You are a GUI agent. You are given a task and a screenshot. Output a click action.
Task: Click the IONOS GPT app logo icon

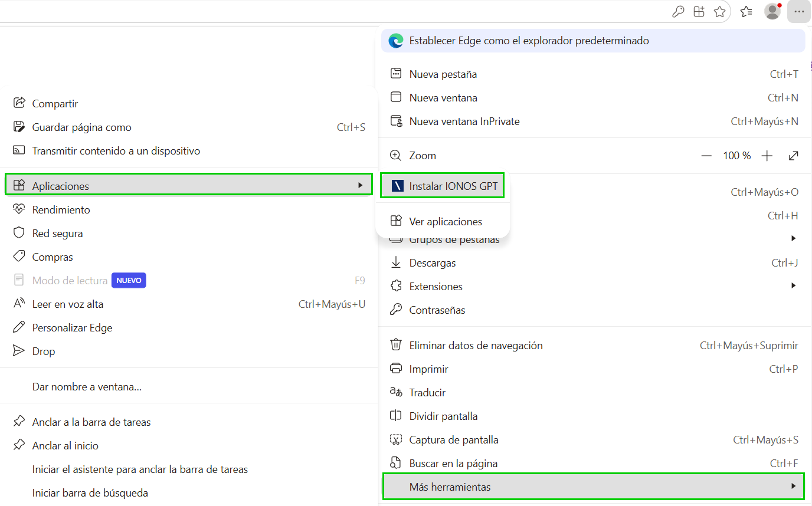[x=397, y=186]
